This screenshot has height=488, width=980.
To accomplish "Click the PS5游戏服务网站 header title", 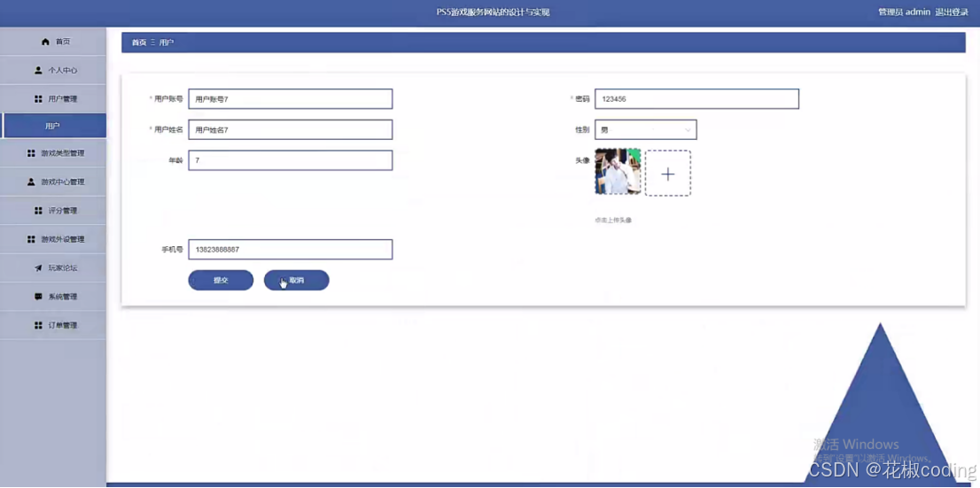I will coord(494,12).
